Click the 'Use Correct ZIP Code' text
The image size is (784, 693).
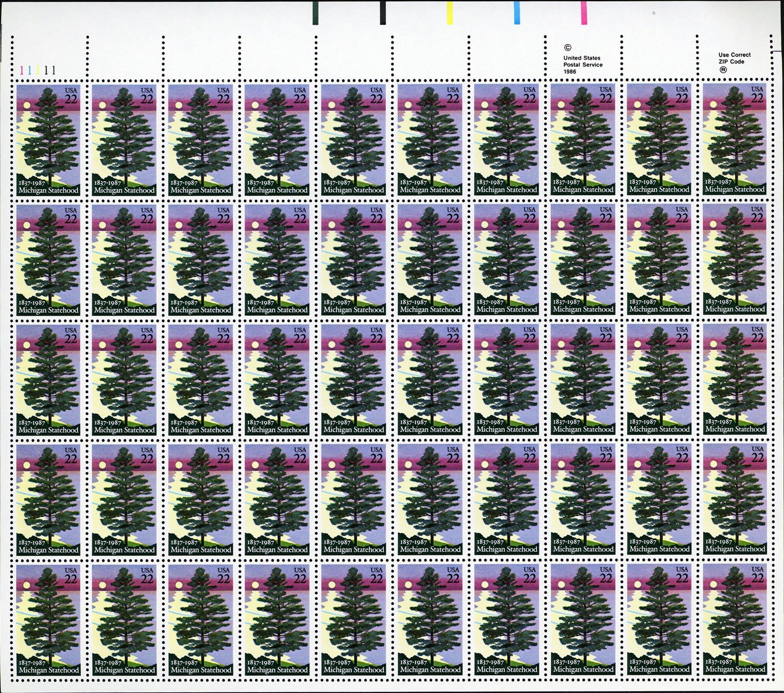click(x=734, y=58)
